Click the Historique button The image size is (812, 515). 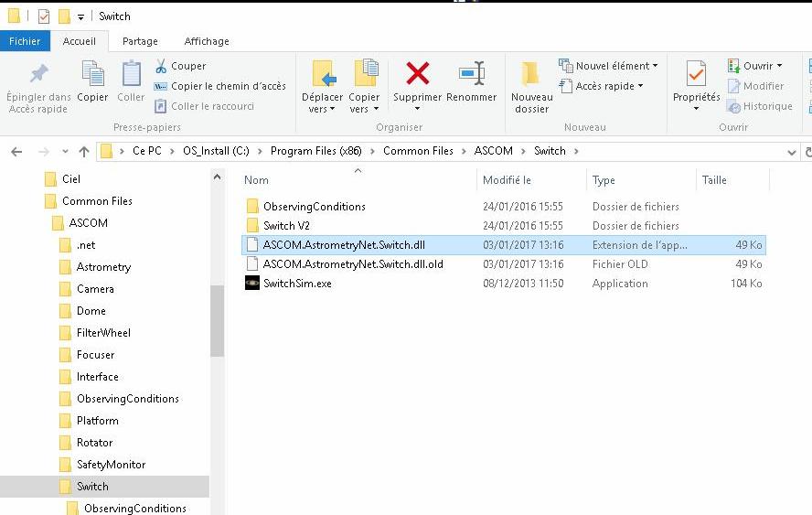tap(760, 106)
